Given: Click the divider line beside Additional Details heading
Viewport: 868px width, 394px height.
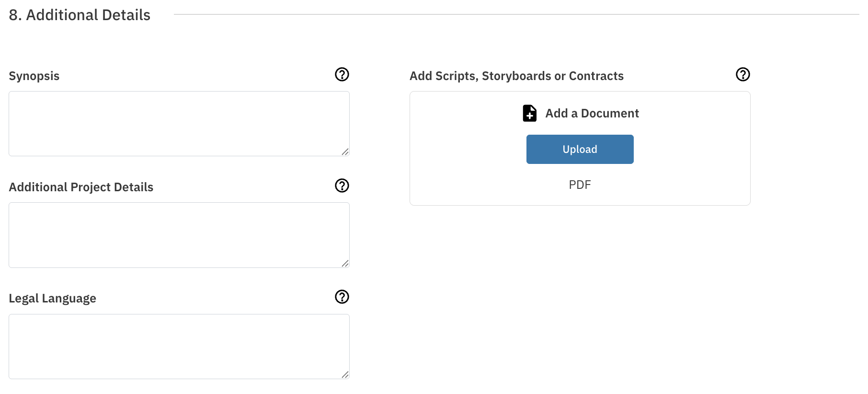Looking at the screenshot, I should (x=516, y=14).
